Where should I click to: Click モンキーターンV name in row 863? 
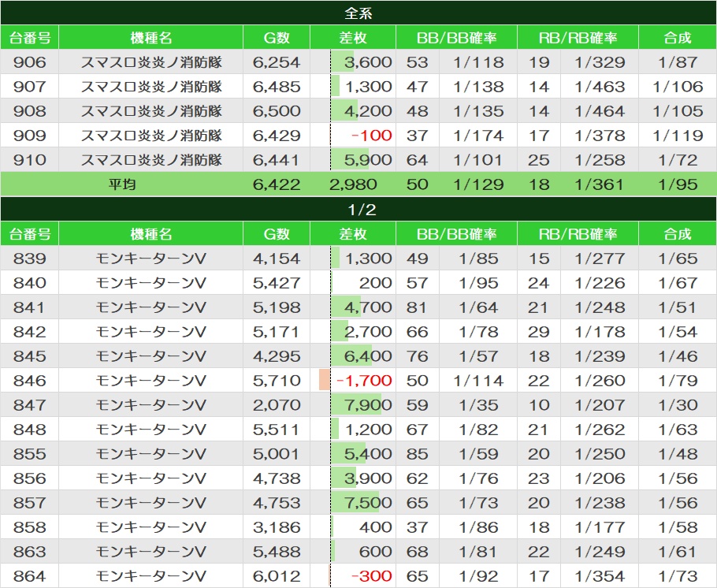151,552
